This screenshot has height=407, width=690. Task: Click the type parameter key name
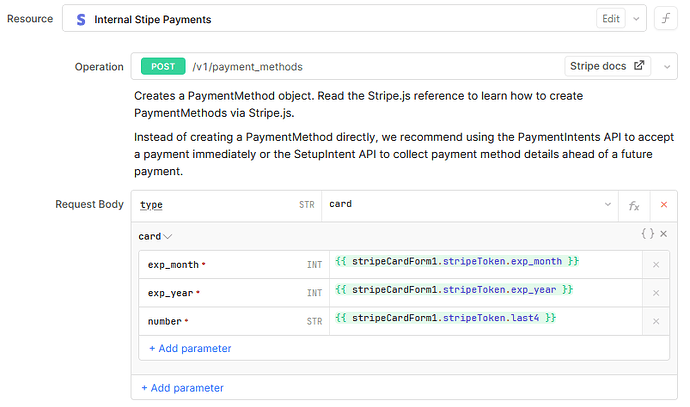click(x=151, y=205)
